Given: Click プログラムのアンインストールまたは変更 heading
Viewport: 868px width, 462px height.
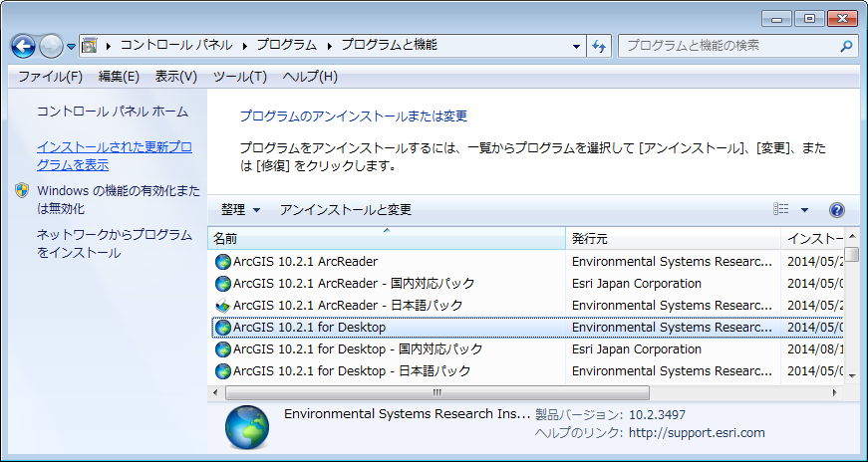Looking at the screenshot, I should 353,116.
